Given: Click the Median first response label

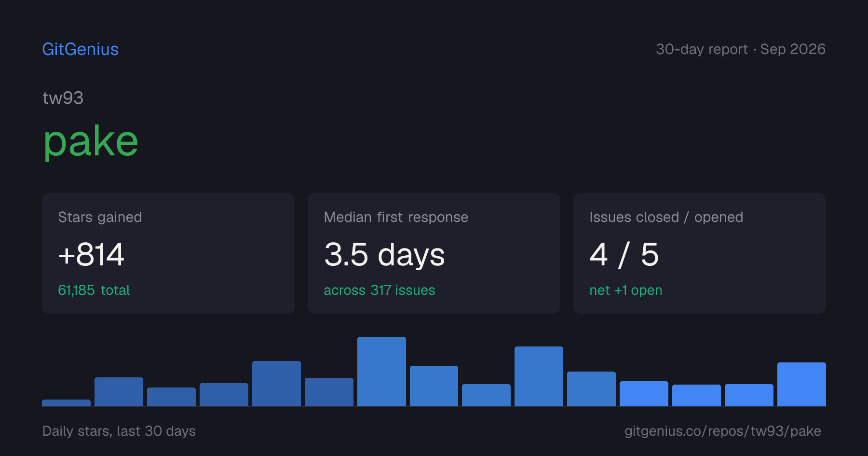Looking at the screenshot, I should point(396,217).
